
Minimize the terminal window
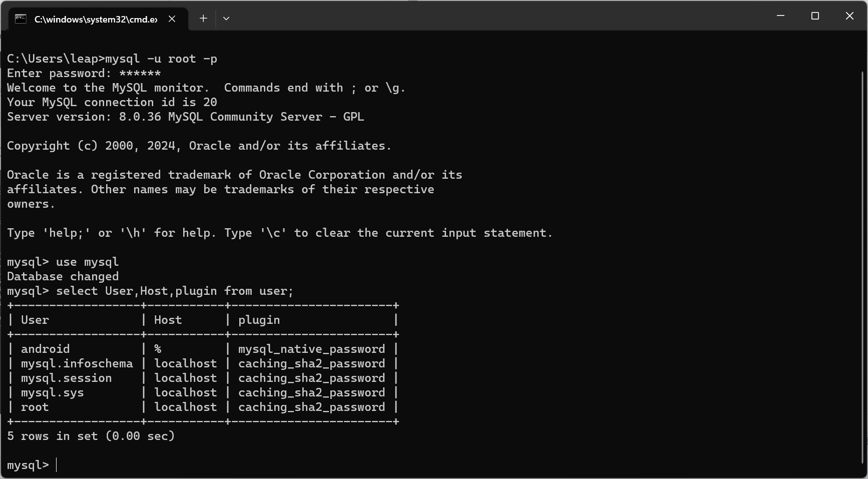[780, 16]
